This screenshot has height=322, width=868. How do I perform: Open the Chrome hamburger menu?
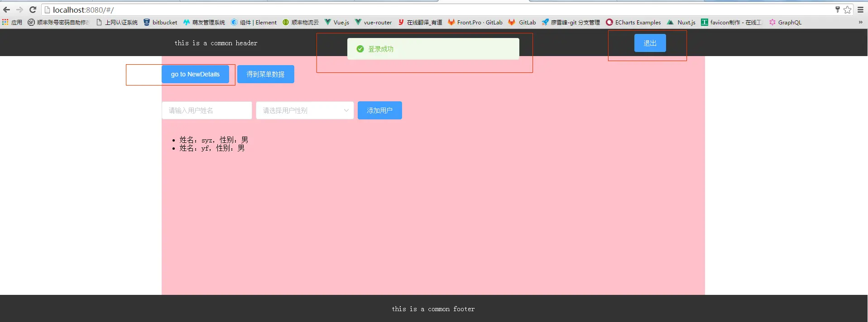[x=861, y=9]
